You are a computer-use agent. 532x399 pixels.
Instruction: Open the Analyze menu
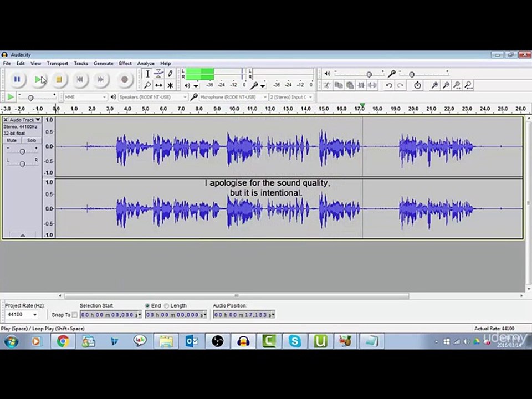pyautogui.click(x=146, y=63)
